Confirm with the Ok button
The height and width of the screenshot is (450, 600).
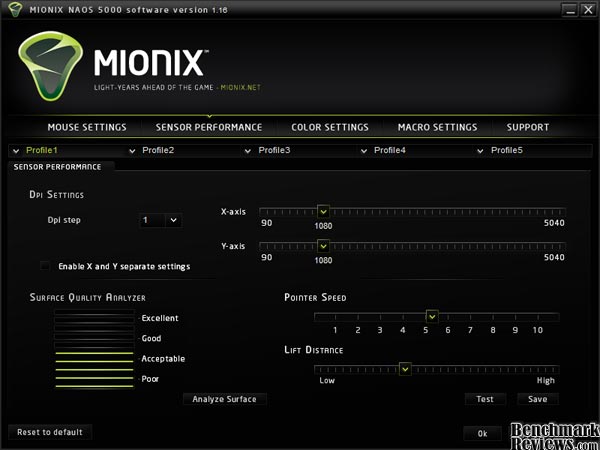pos(483,434)
